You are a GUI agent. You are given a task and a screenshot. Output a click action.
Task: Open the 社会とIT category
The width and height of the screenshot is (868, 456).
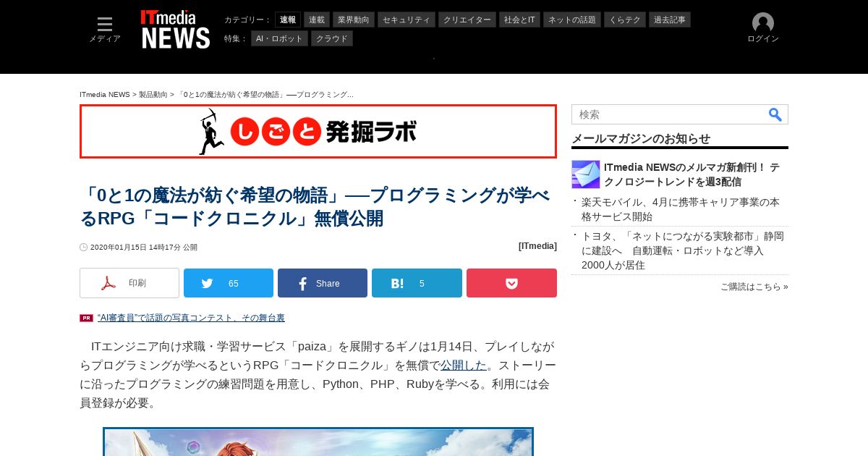[x=519, y=20]
